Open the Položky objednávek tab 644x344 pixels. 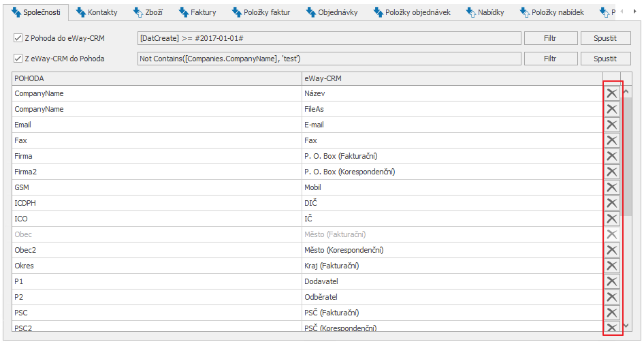pos(412,12)
